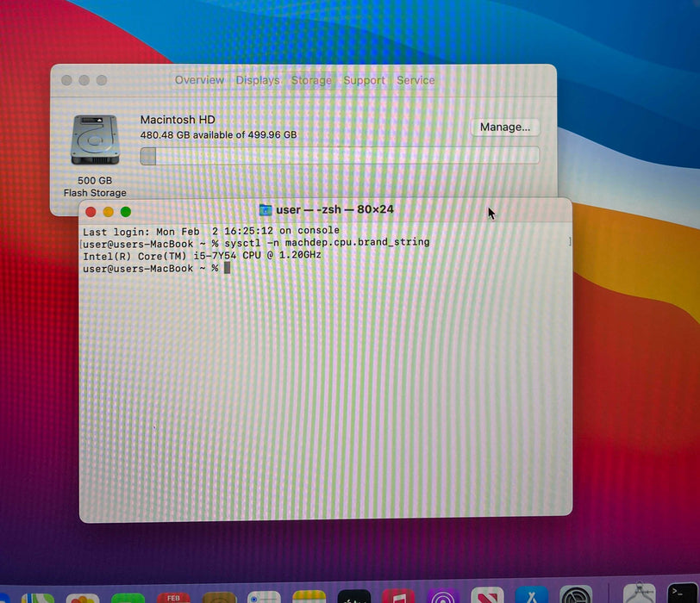The image size is (700, 603).
Task: Click the '500 GB' capacity label
Action: pyautogui.click(x=95, y=180)
